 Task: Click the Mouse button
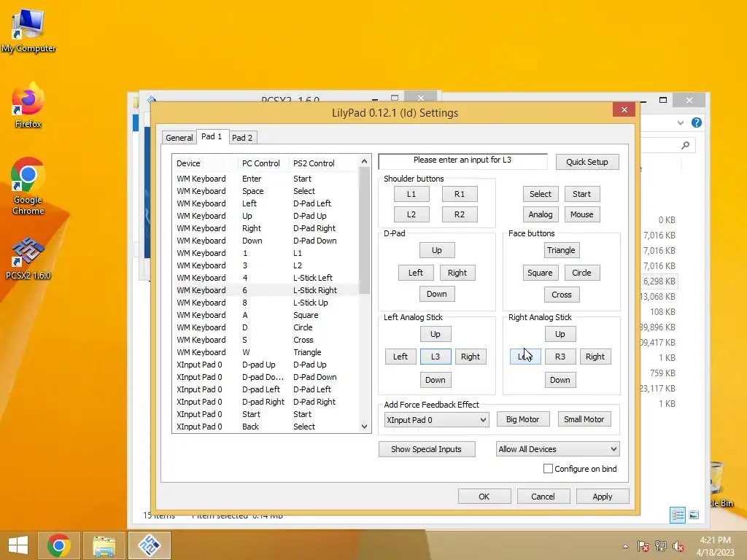581,214
